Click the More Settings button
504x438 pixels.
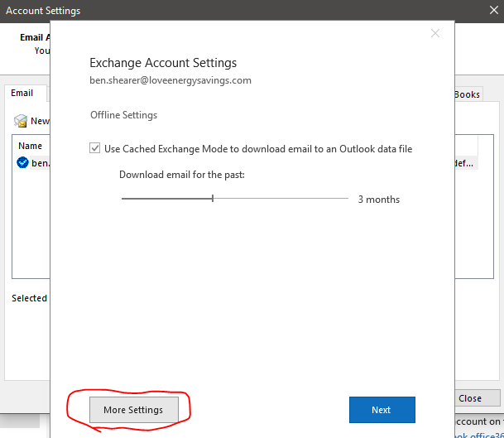[134, 409]
